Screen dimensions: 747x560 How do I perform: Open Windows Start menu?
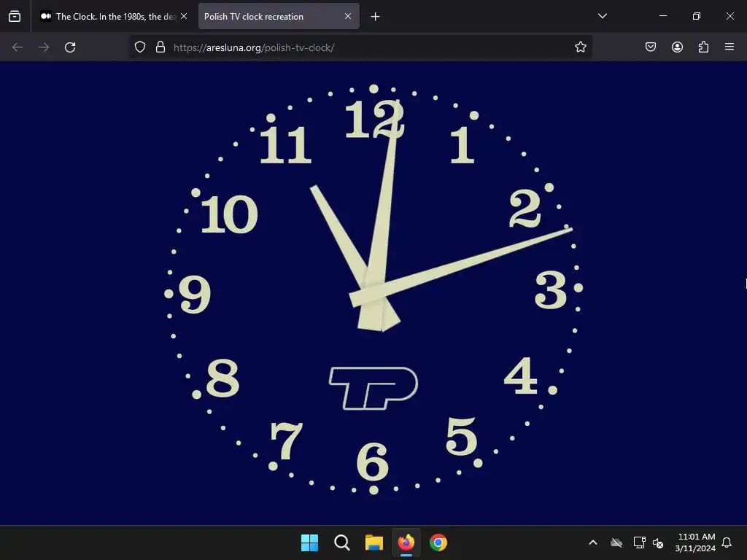click(x=309, y=542)
